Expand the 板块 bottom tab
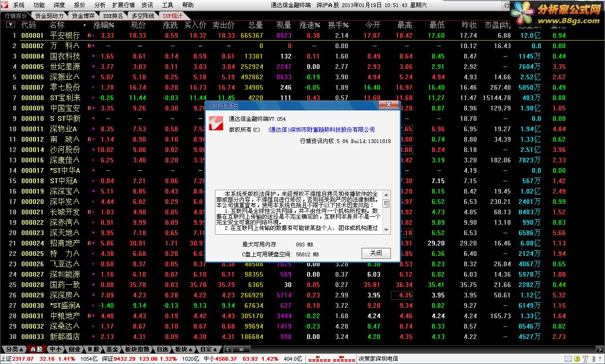The height and width of the screenshot is (364, 605). (183, 349)
